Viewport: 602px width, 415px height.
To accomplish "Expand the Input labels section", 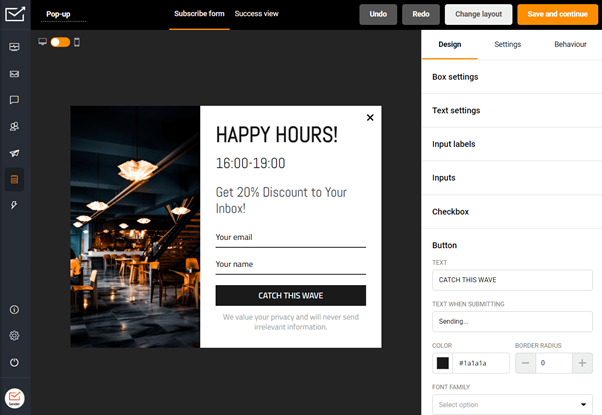I will [x=511, y=144].
